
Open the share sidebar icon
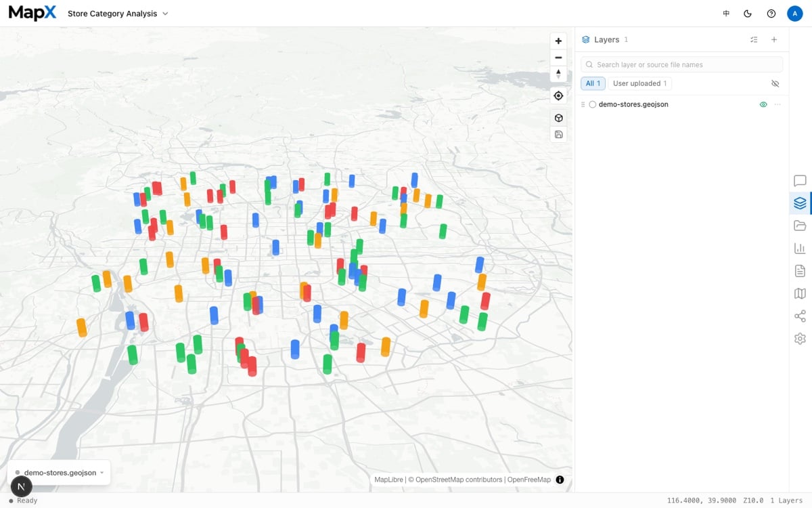[800, 316]
